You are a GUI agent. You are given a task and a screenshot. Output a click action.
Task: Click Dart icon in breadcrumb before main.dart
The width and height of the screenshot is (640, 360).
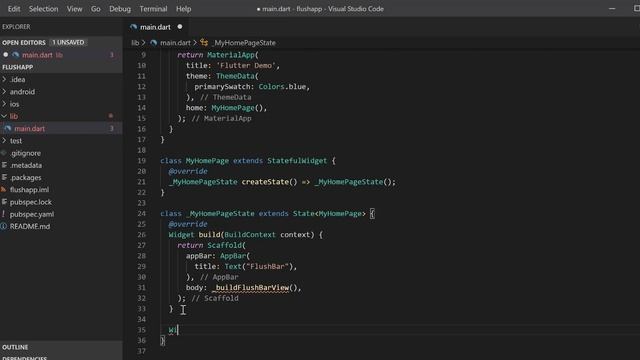[x=153, y=42]
